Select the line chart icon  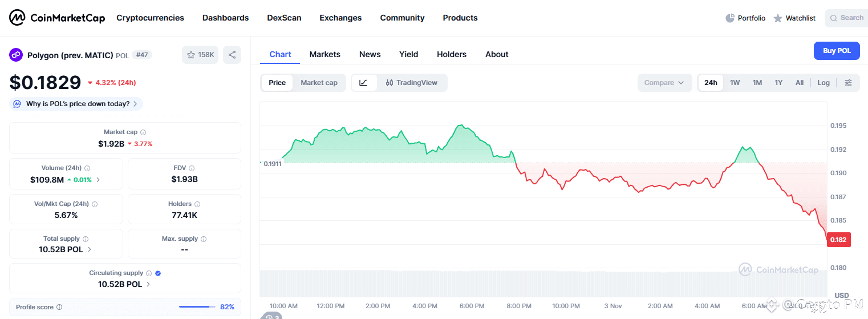pyautogui.click(x=363, y=83)
